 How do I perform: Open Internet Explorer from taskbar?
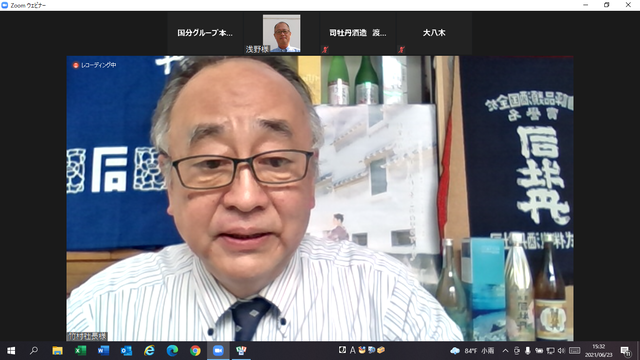(149, 351)
